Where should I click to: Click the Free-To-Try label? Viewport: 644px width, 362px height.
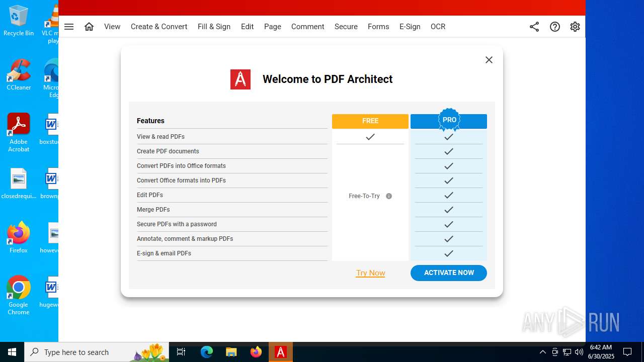[x=364, y=196]
